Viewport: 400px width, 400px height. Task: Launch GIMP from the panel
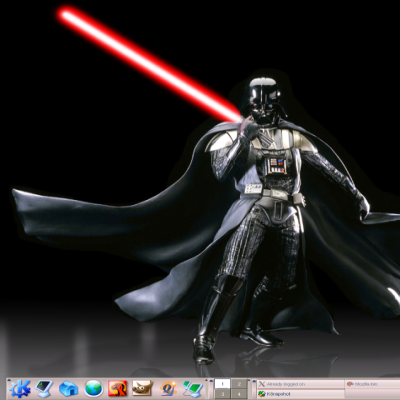point(143,389)
